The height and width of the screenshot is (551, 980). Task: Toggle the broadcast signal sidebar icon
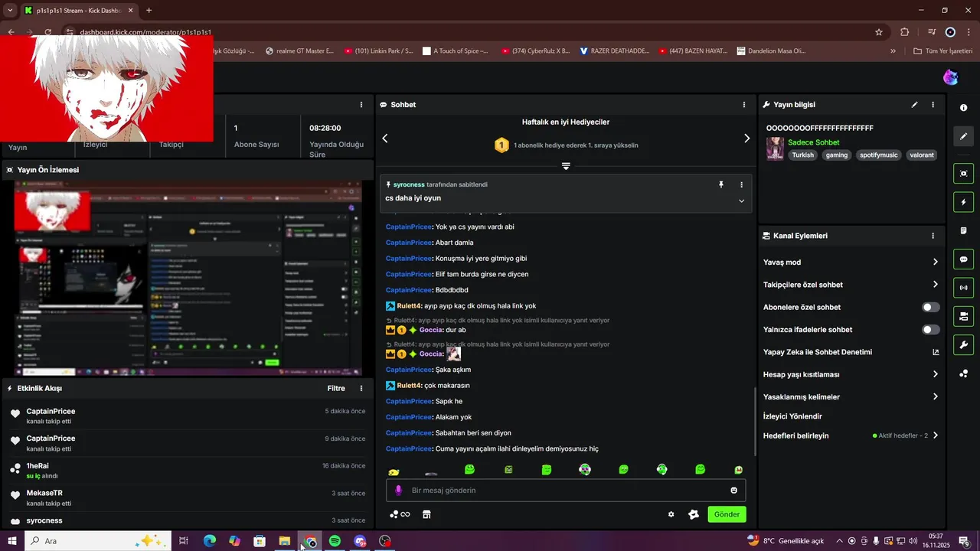(x=963, y=288)
